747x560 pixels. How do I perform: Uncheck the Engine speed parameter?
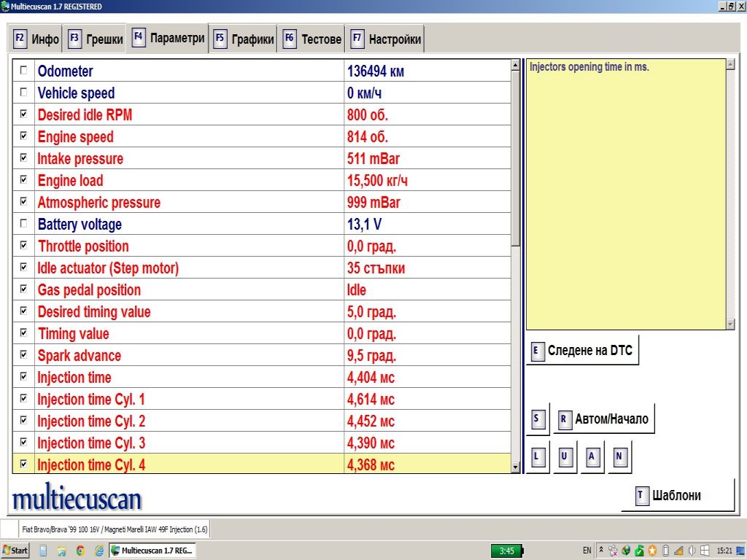pyautogui.click(x=24, y=136)
